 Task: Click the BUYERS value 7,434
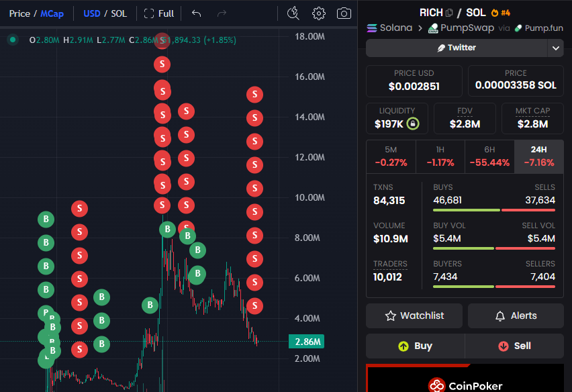coord(445,277)
